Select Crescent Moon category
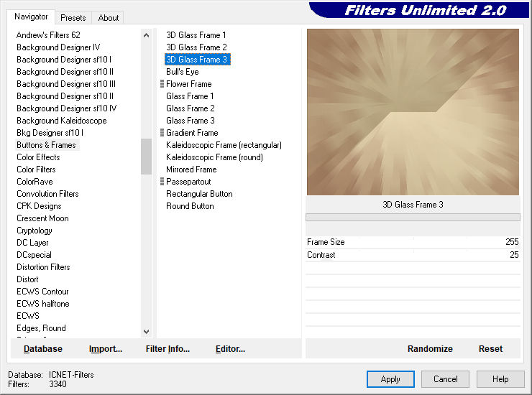The height and width of the screenshot is (395, 532). click(x=42, y=218)
